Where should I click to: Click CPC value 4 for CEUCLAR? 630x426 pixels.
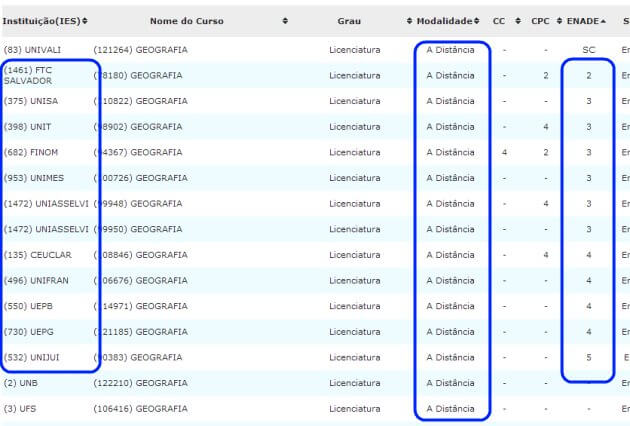(x=546, y=255)
